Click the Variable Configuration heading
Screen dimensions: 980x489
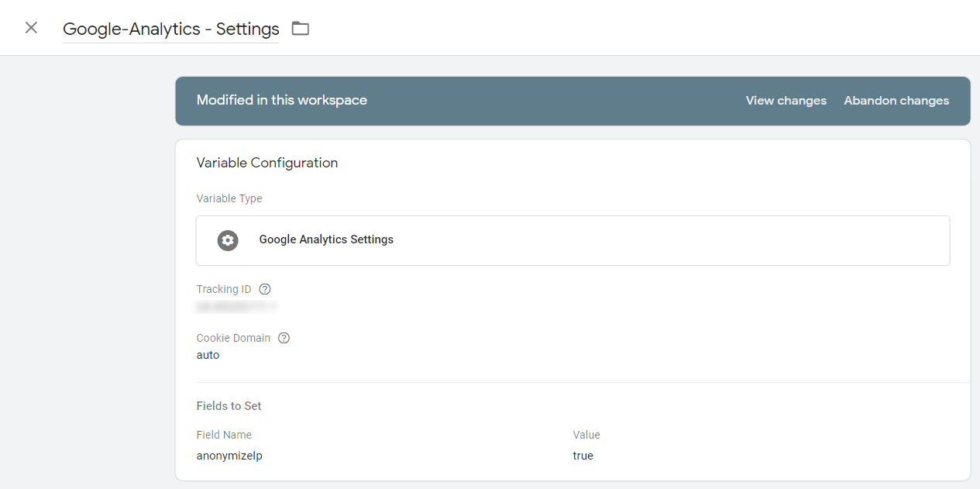267,163
